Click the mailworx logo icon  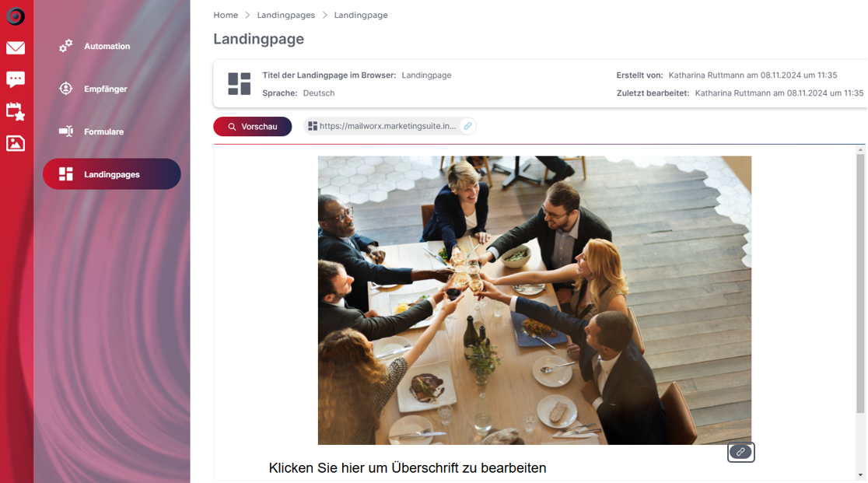[x=16, y=16]
